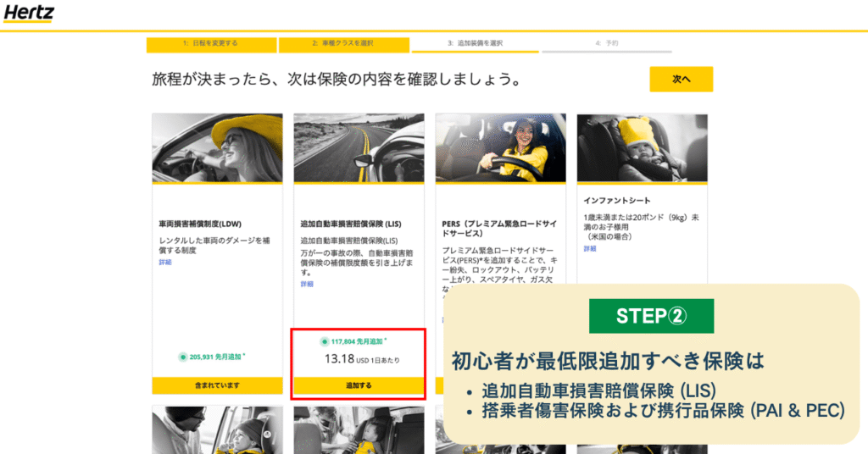Image resolution: width=868 pixels, height=454 pixels.
Task: Open the LDW card photo of woman in hat
Action: 218,148
